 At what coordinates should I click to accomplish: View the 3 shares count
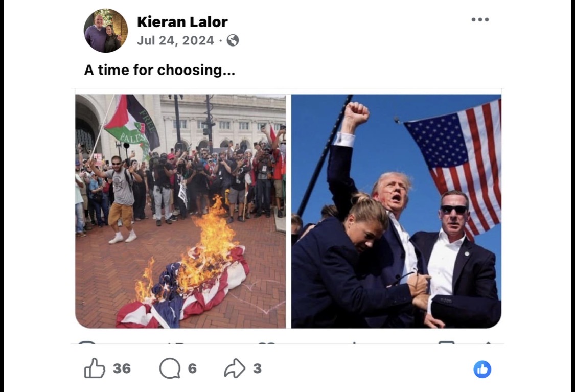[x=258, y=368]
